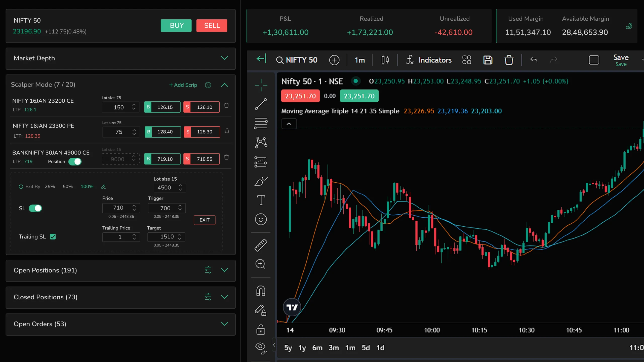The image size is (644, 362).
Task: Turn off the SL toggle
Action: [x=35, y=208]
